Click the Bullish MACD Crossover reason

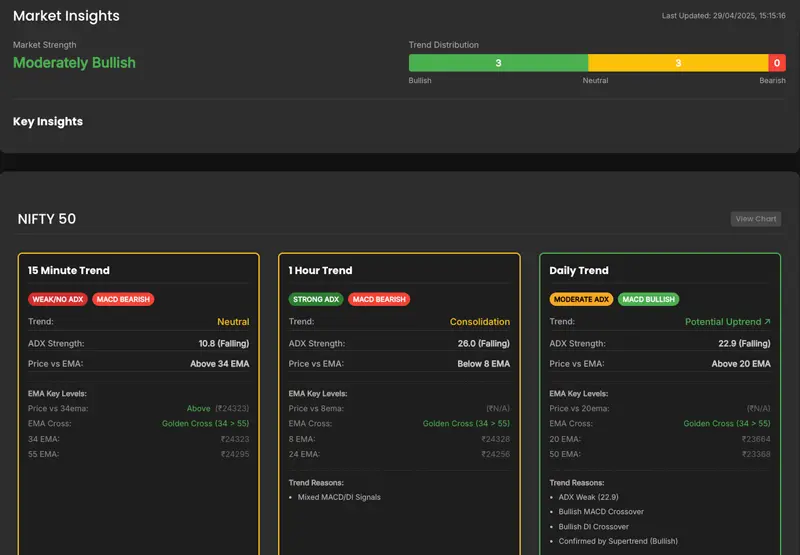click(x=601, y=512)
